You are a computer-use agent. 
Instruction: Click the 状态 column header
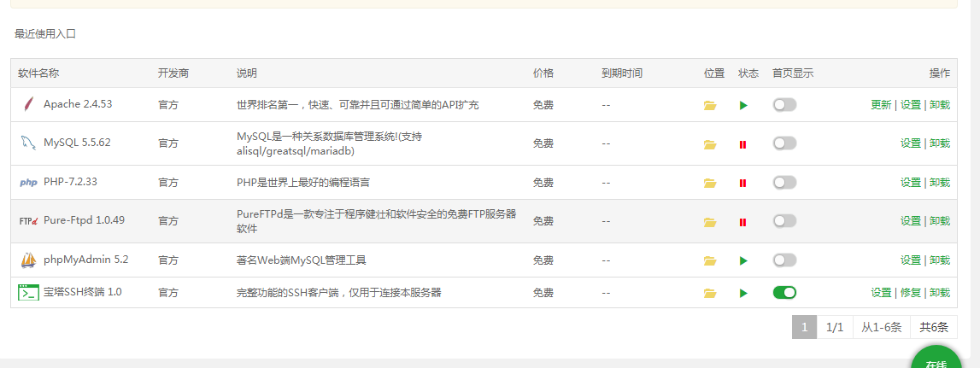[x=748, y=73]
